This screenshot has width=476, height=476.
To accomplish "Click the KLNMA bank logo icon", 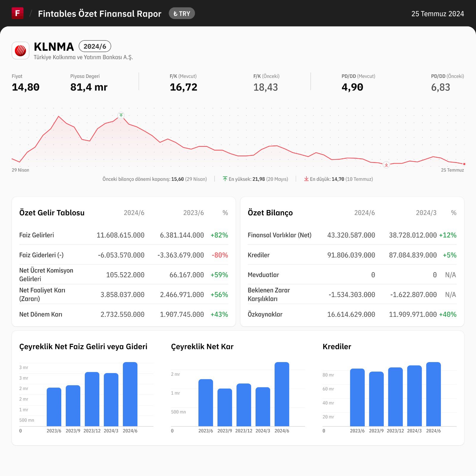I will (21, 50).
